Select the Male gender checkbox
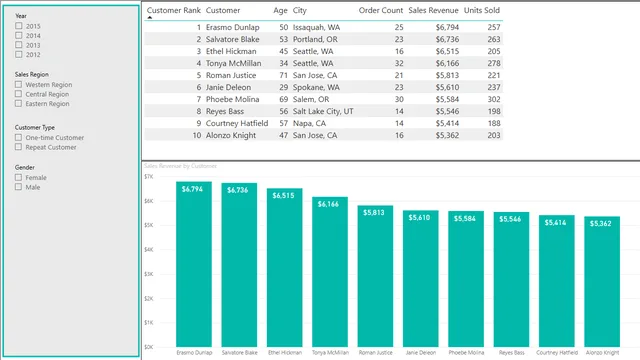This screenshot has height=360, width=640. tap(18, 187)
